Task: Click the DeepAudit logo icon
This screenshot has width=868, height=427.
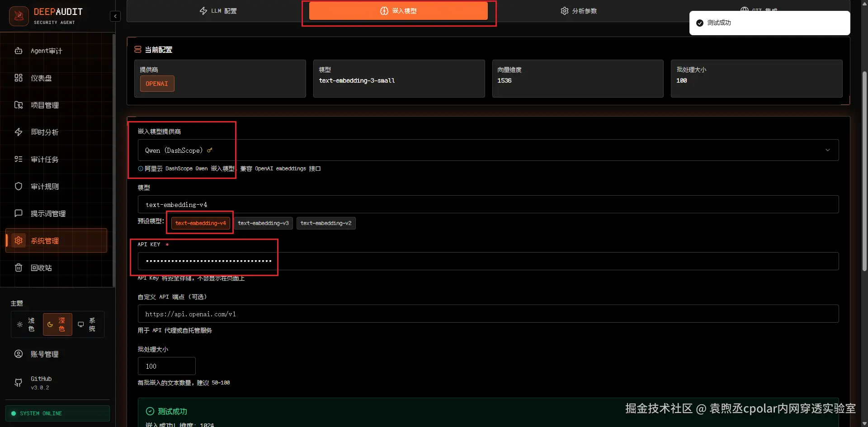Action: [19, 16]
